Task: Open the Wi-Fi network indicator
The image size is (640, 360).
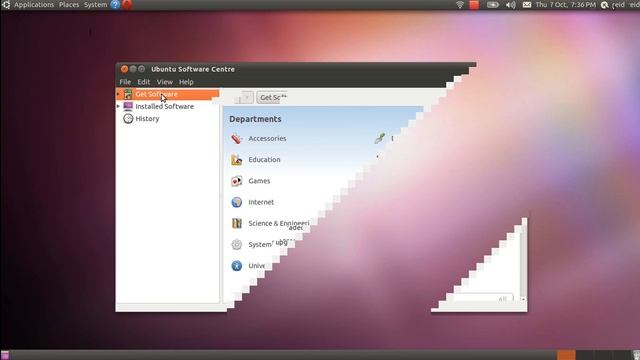Action: pos(460,4)
